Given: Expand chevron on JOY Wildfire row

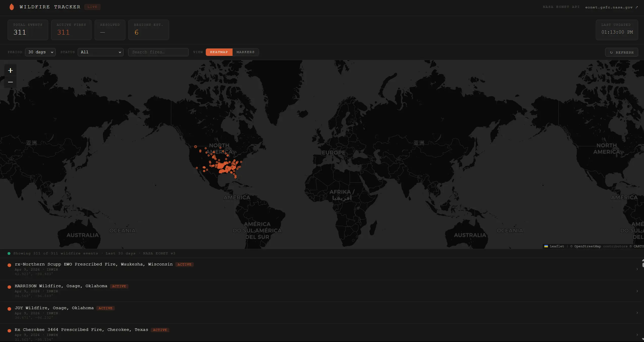Looking at the screenshot, I should point(637,313).
